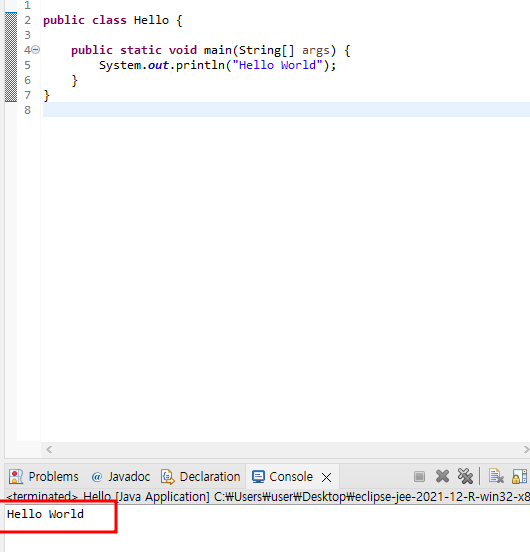This screenshot has width=530, height=552.
Task: Remove all terminated launches double-X icon
Action: (465, 476)
